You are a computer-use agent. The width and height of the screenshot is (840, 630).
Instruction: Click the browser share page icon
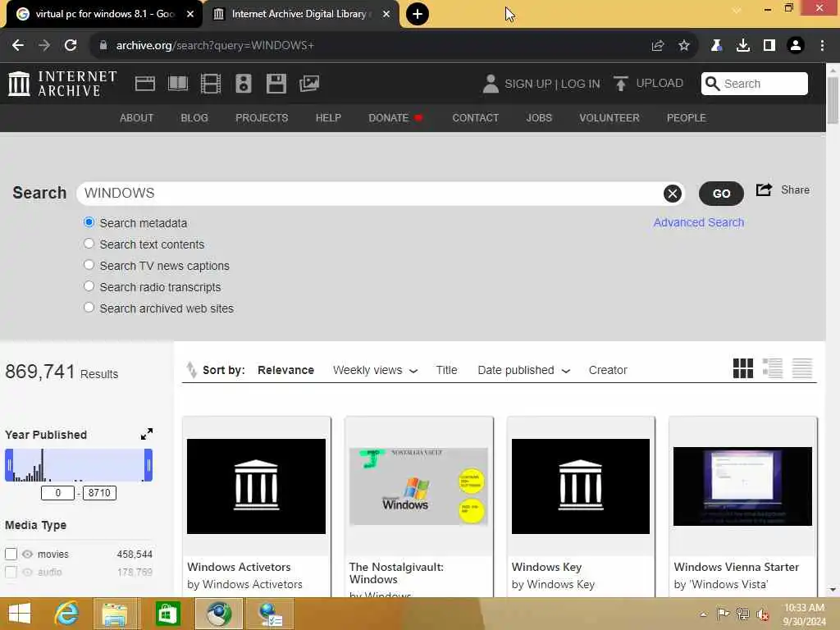click(658, 46)
